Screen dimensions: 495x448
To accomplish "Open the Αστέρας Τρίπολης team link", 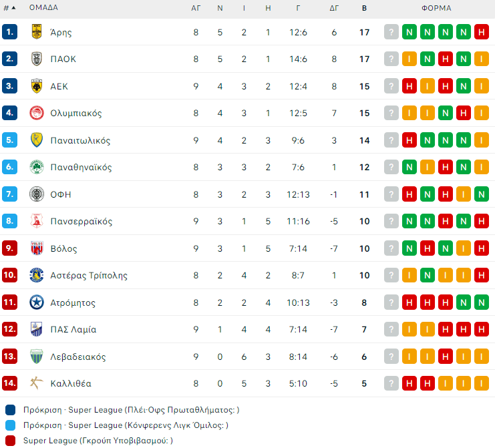I will click(x=88, y=275).
